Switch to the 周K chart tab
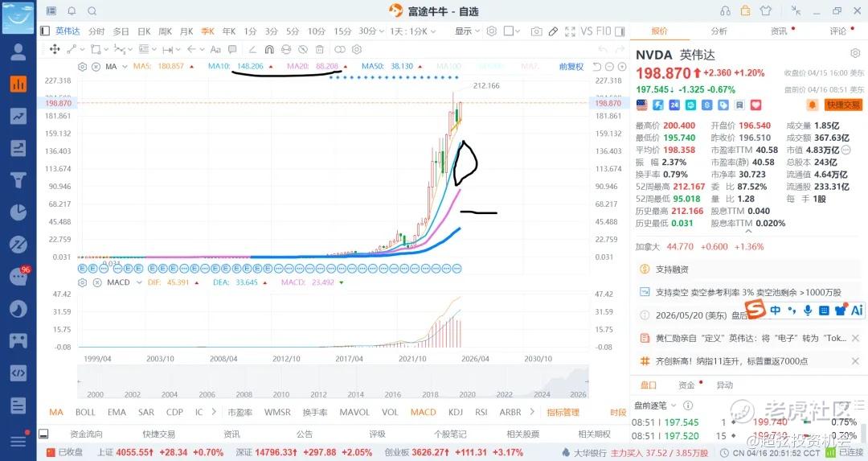Screen dimensions: 868x461 tap(165, 31)
